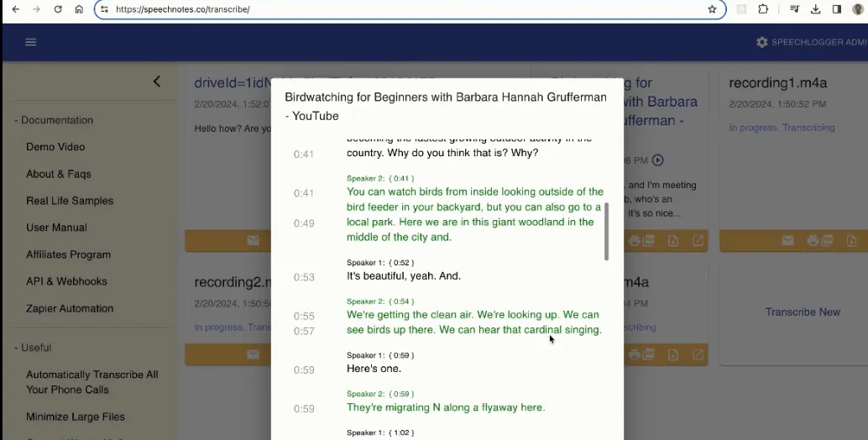Open the Birdwatching card transcript in the editor
Viewport: 868px width, 440px height.
coord(698,241)
